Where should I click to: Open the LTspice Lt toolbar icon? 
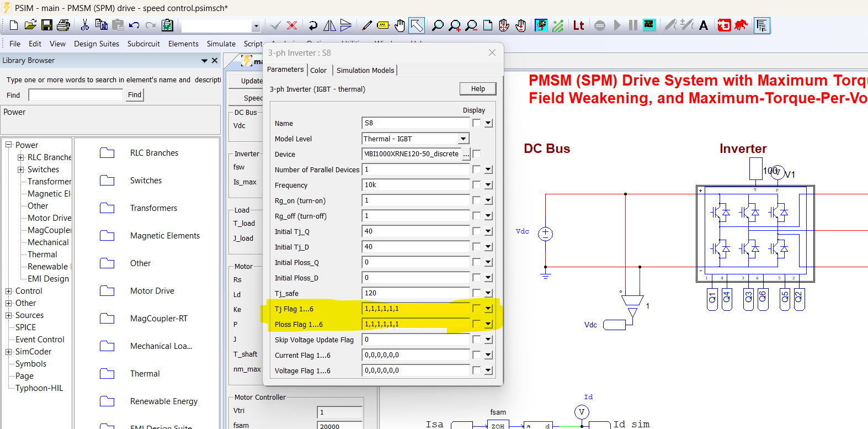pos(578,25)
